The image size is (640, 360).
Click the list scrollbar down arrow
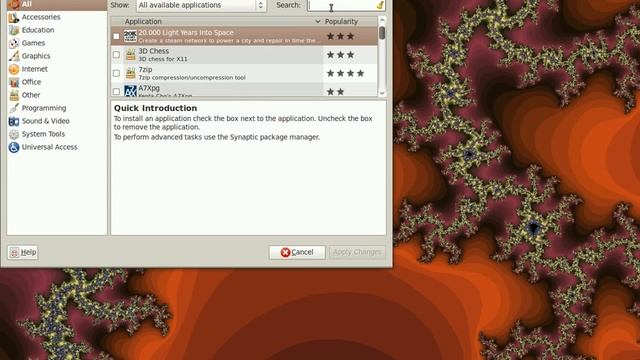(382, 93)
